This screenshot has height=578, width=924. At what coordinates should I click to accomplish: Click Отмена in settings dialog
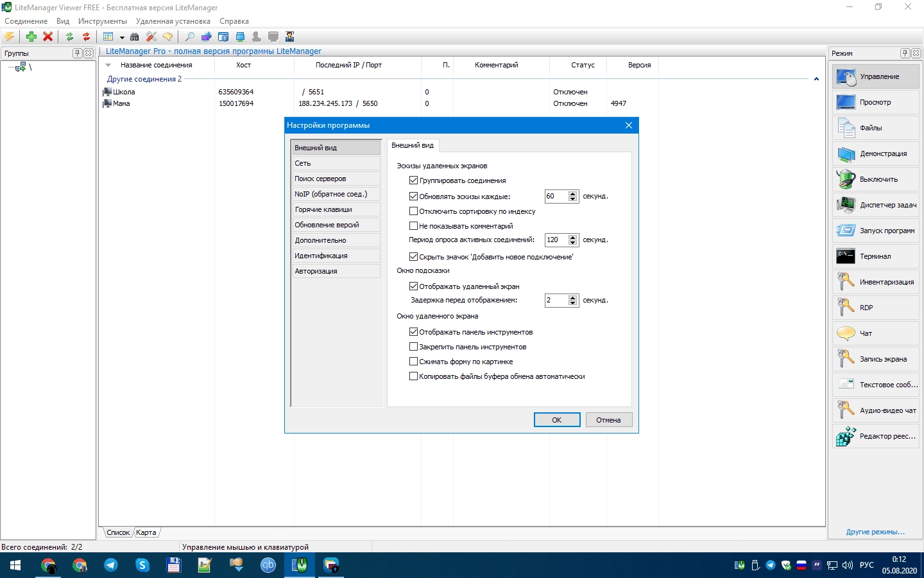608,420
